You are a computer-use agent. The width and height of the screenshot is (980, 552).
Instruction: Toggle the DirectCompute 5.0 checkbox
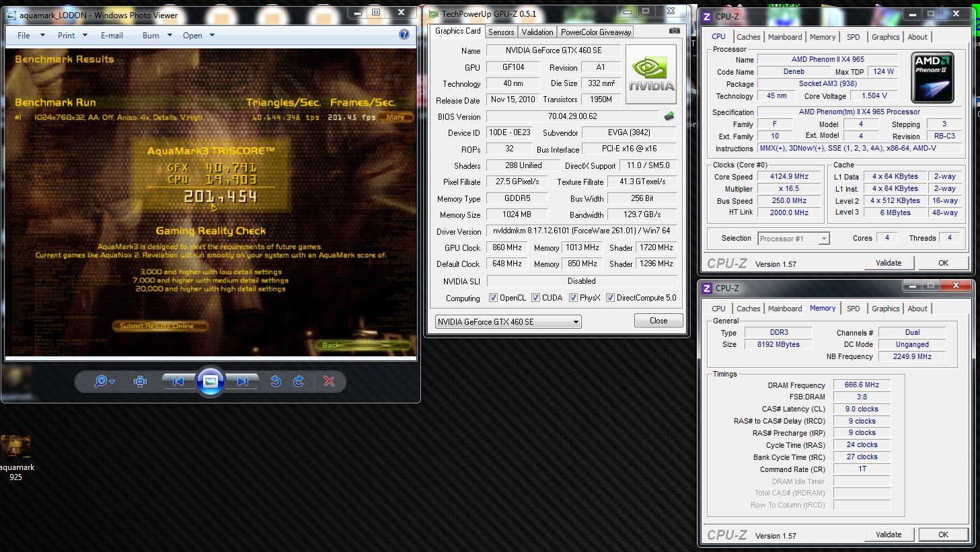tap(610, 298)
